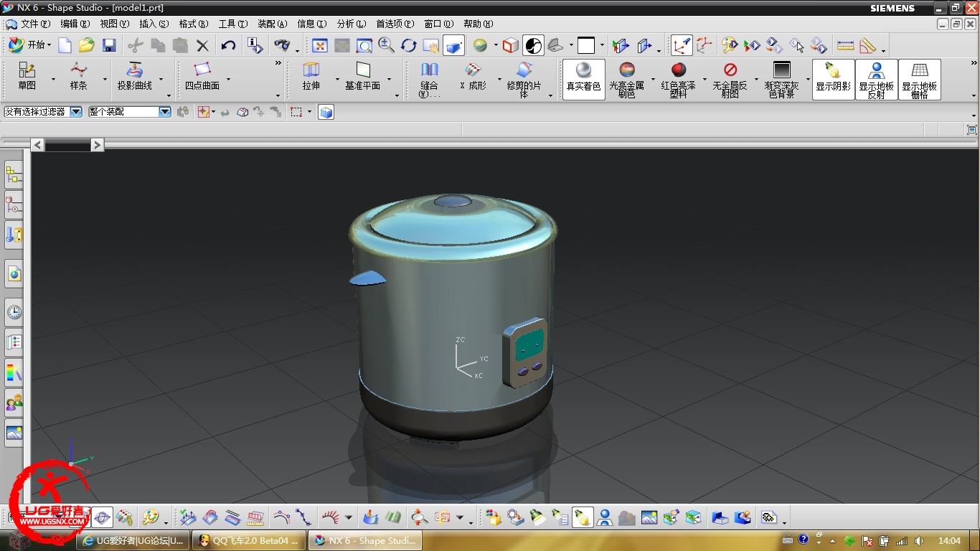Screen dimensions: 980x551
Task: Click the wireframe box display icon
Action: (510, 46)
